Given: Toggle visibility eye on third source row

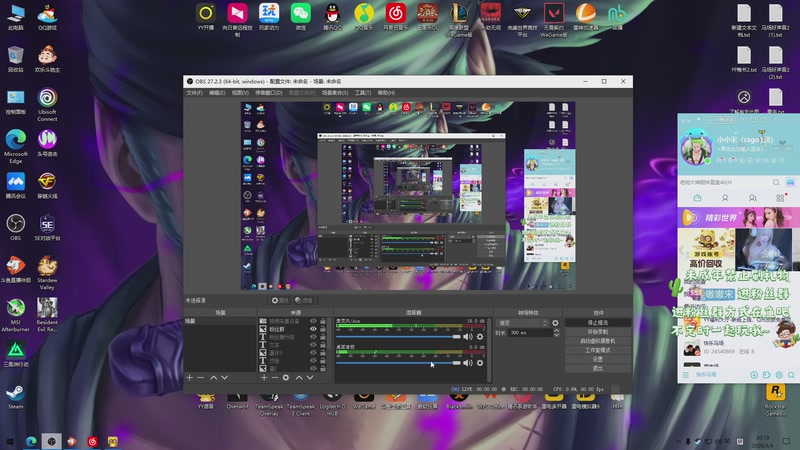Looking at the screenshot, I should [x=313, y=337].
